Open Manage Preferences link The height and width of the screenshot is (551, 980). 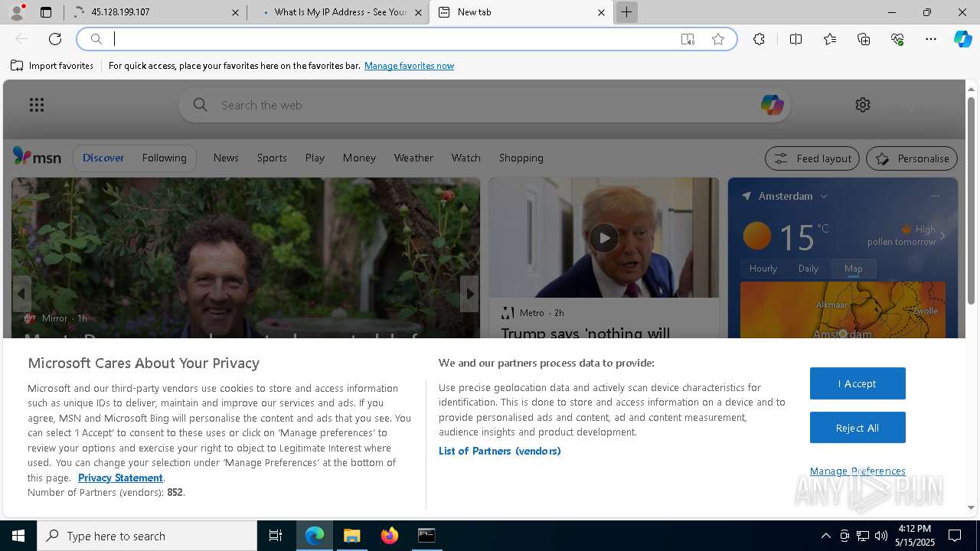tap(857, 471)
